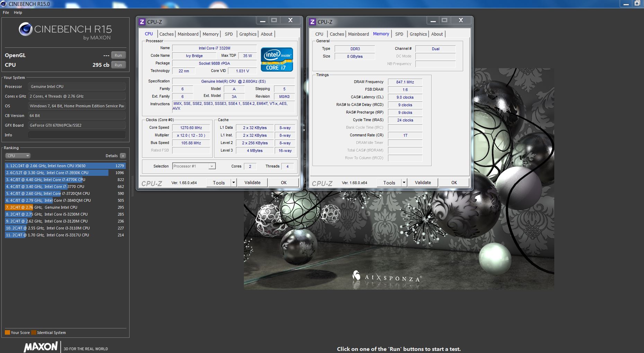The width and height of the screenshot is (644, 353).
Task: Click the CPU-Z app icon in right window title
Action: pyautogui.click(x=312, y=22)
